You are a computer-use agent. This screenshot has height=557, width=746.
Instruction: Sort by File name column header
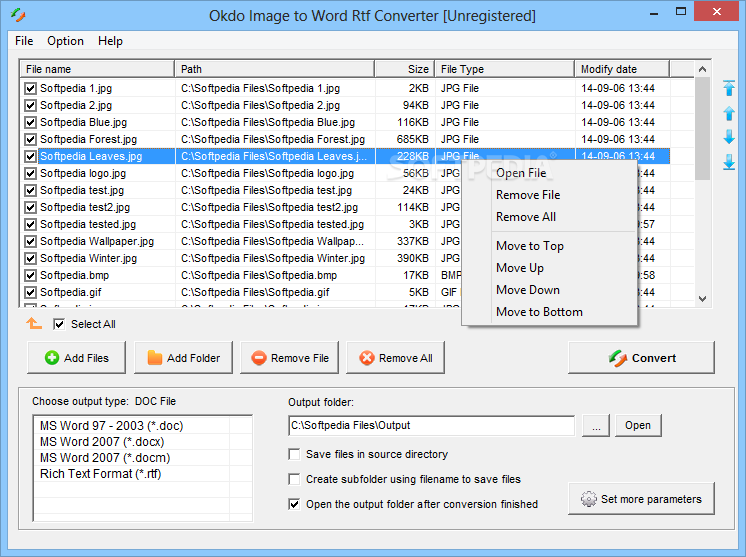97,69
